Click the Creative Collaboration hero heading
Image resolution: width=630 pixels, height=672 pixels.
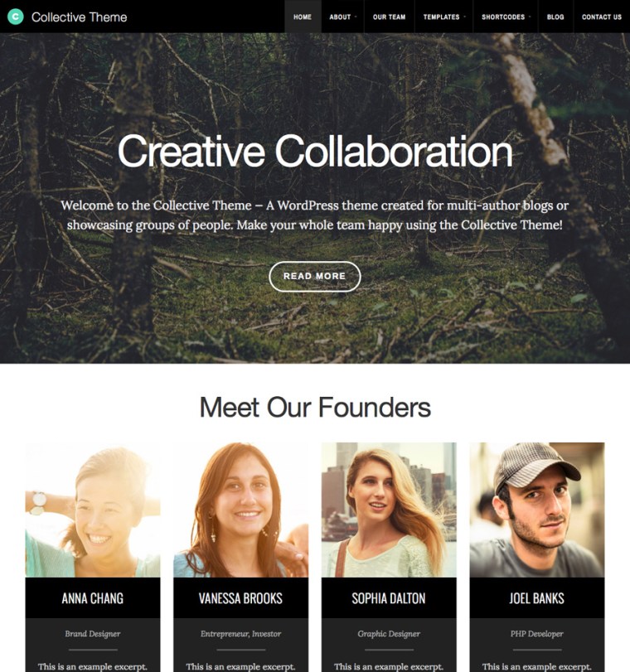click(315, 152)
